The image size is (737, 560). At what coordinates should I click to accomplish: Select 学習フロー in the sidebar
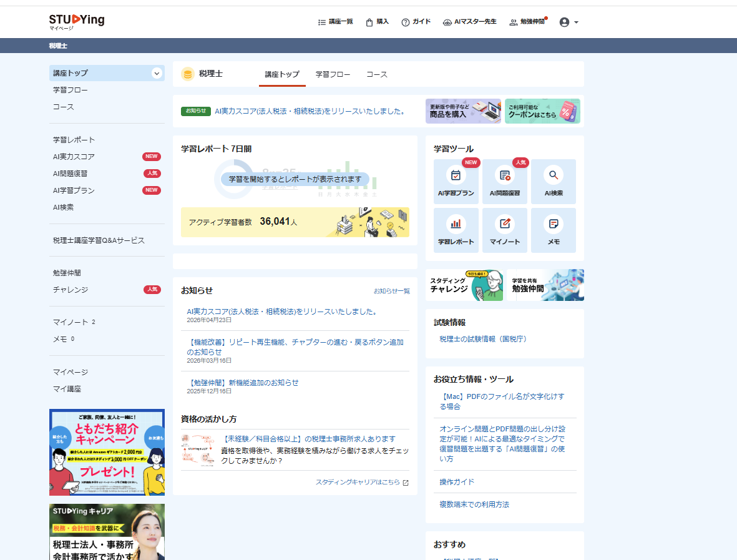coord(71,90)
